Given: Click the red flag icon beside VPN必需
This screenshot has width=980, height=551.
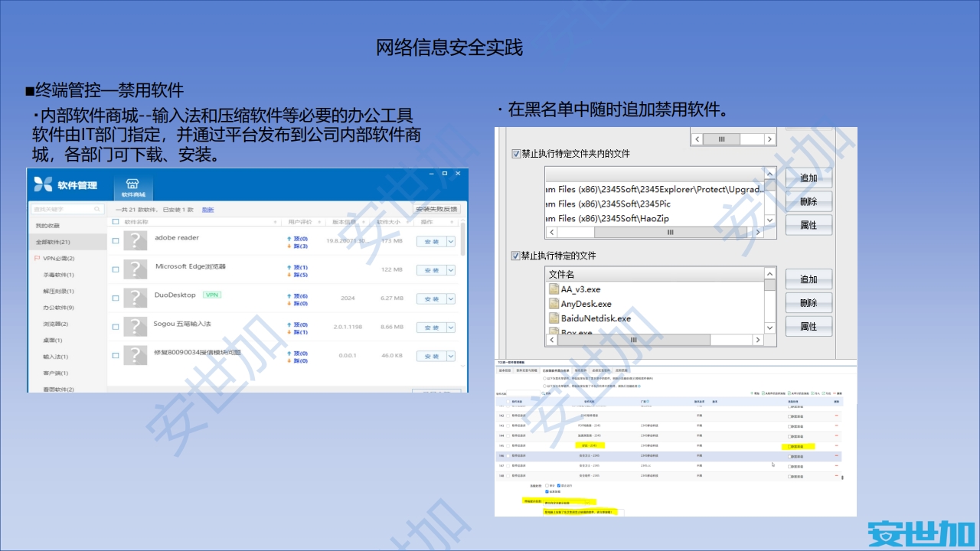Looking at the screenshot, I should coord(37,258).
